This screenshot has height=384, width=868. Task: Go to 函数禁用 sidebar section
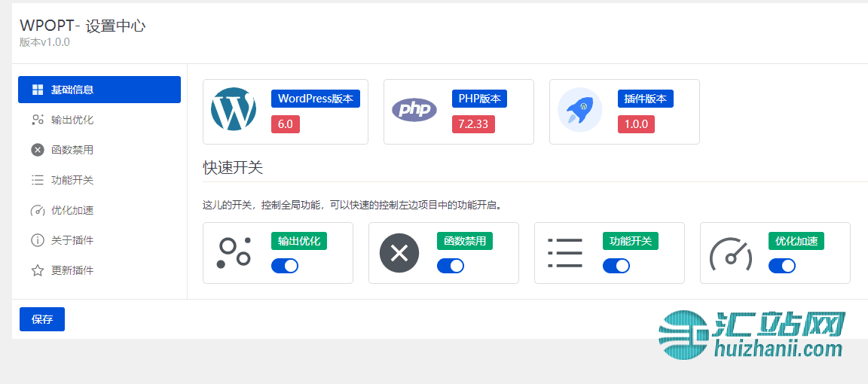click(99, 150)
